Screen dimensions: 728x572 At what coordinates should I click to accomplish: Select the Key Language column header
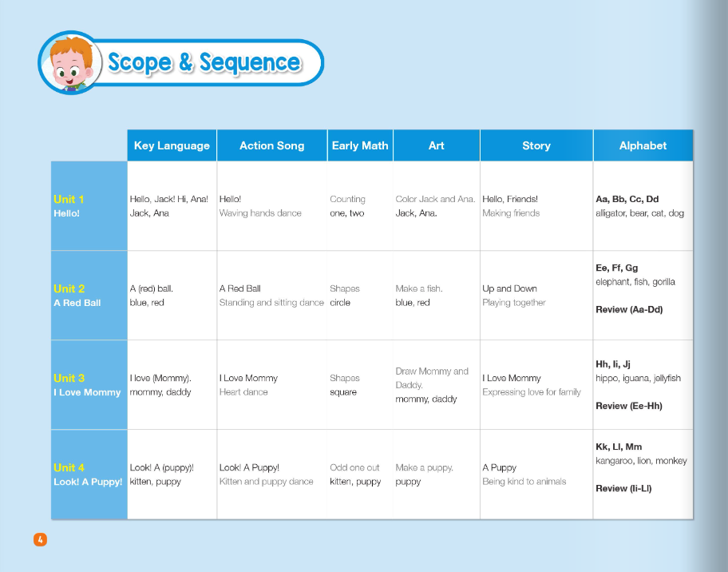pyautogui.click(x=172, y=145)
